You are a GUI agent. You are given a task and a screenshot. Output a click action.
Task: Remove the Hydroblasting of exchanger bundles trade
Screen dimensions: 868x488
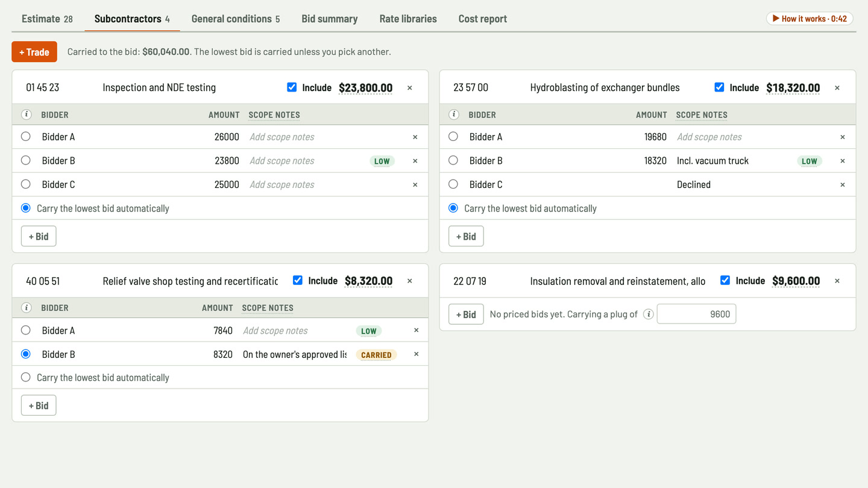[837, 88]
